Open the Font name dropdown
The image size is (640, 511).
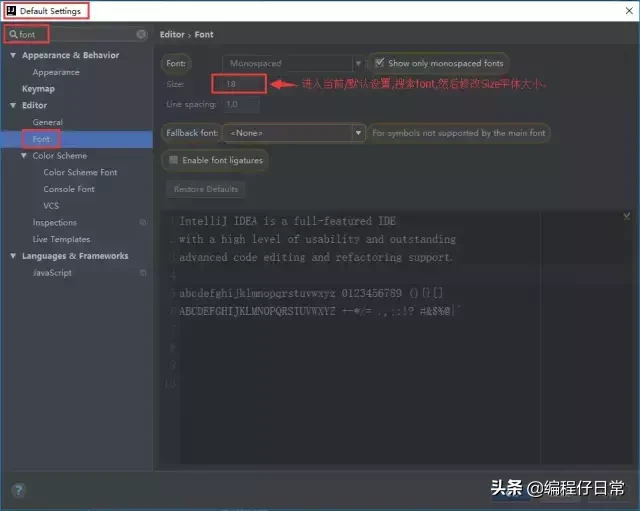(358, 63)
